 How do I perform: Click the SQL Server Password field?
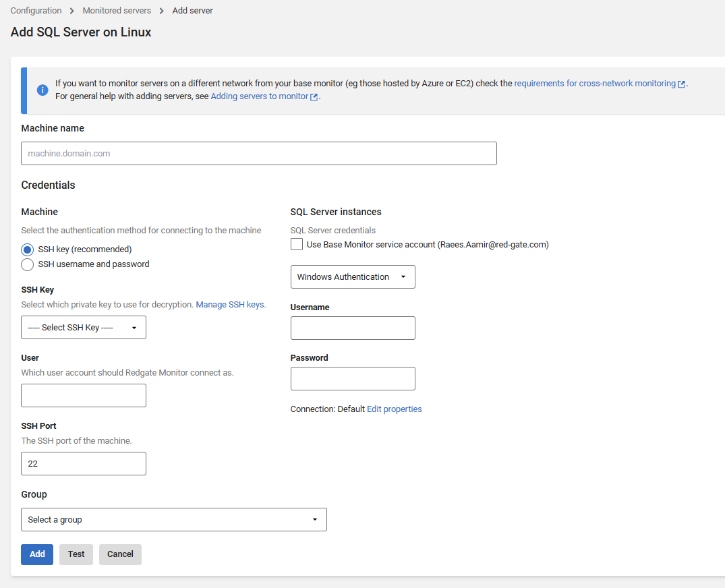353,379
